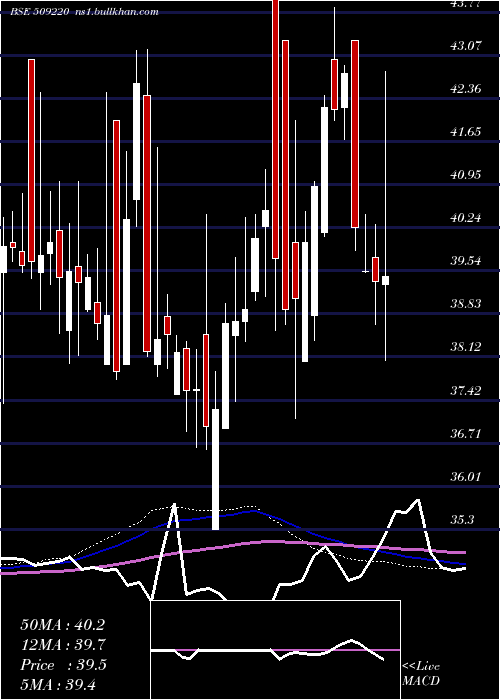Click inside the MACD inset chart panel
500x700 pixels.
pos(275,650)
